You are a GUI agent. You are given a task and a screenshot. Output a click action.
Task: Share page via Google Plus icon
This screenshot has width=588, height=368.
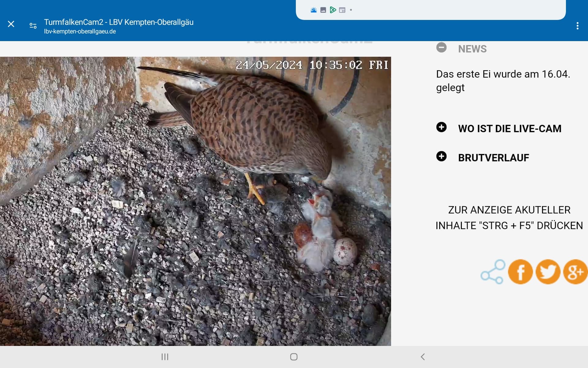pos(575,272)
